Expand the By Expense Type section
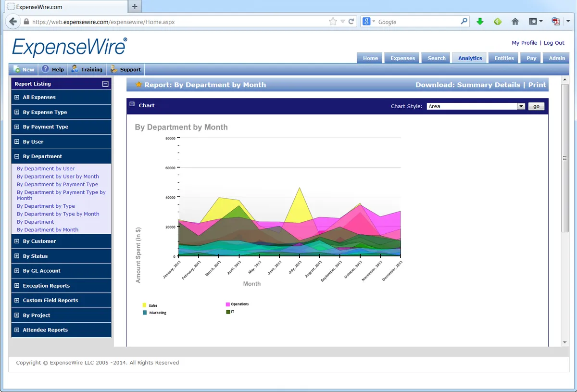 coord(17,112)
